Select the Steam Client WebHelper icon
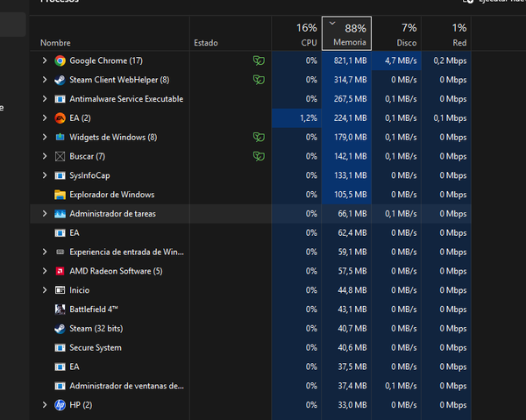 click(x=60, y=80)
